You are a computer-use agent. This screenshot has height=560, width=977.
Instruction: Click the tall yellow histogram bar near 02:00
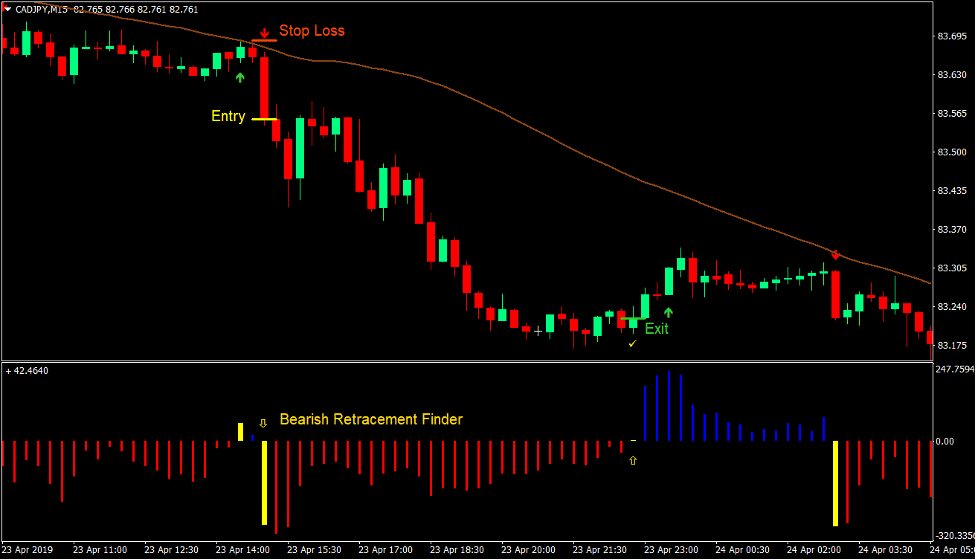point(836,483)
